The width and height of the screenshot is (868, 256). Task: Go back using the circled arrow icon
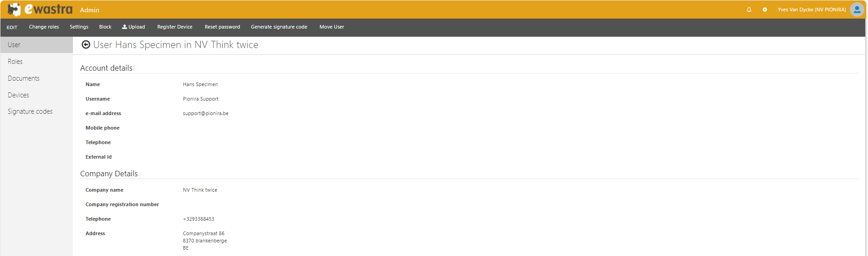pos(86,44)
